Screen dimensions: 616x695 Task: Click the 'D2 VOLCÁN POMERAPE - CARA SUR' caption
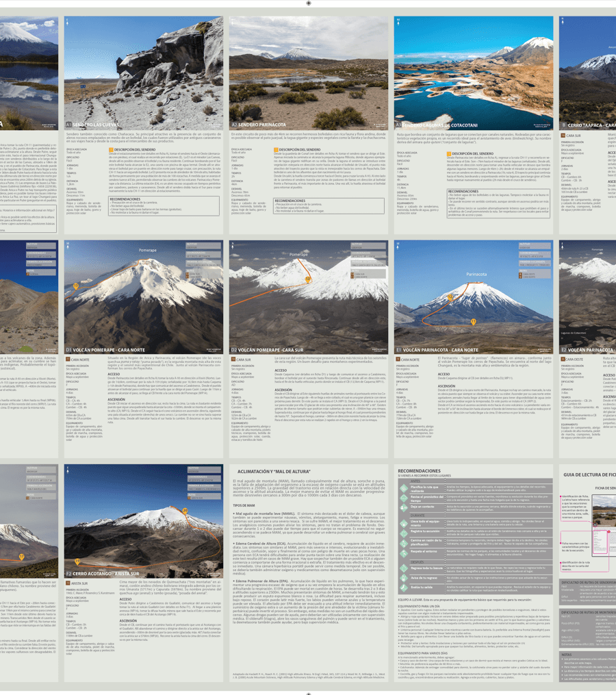pyautogui.click(x=267, y=350)
